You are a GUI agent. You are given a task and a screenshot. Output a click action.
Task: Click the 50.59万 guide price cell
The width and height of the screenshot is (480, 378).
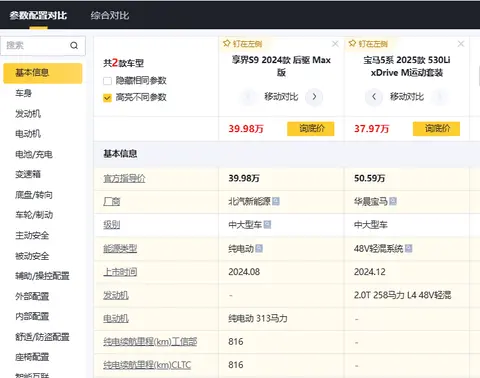pos(369,178)
